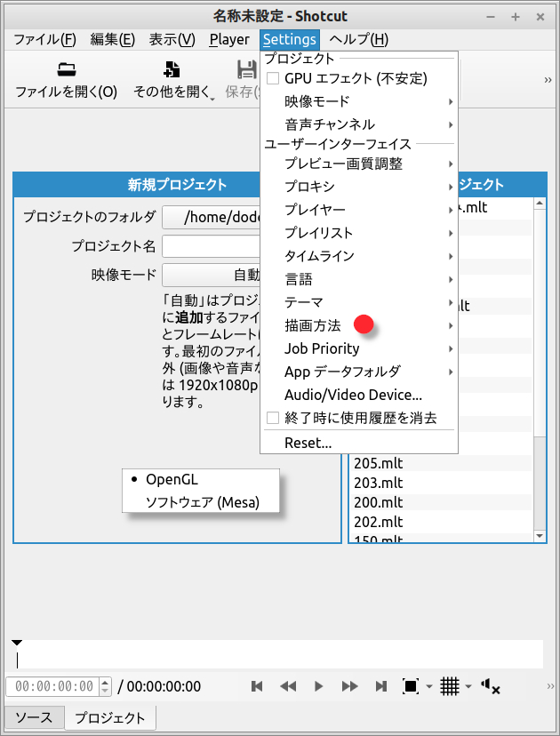The width and height of the screenshot is (560, 736).
Task: Choose ソフトウェア (Mesa) drawing method
Action: 203,502
